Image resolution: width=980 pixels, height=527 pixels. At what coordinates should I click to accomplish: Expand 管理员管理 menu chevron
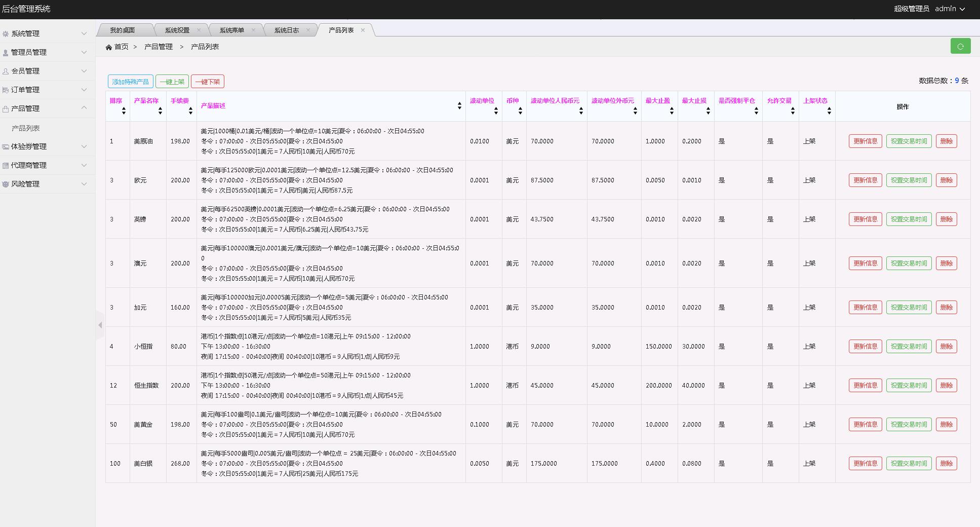(84, 52)
